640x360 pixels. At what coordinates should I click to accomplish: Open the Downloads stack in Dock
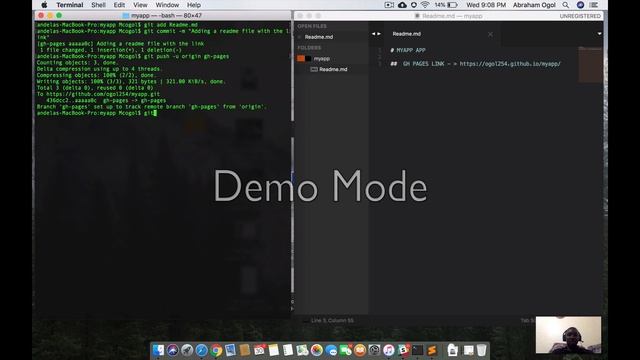[x=453, y=350]
